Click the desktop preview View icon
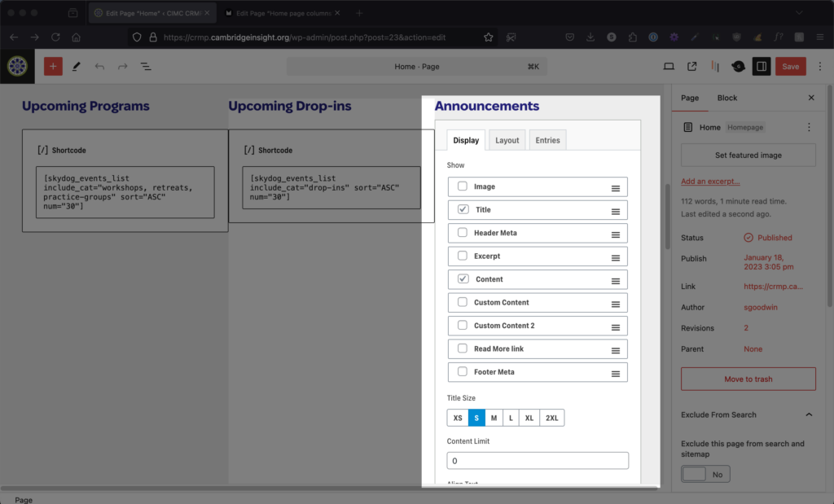 pos(669,67)
